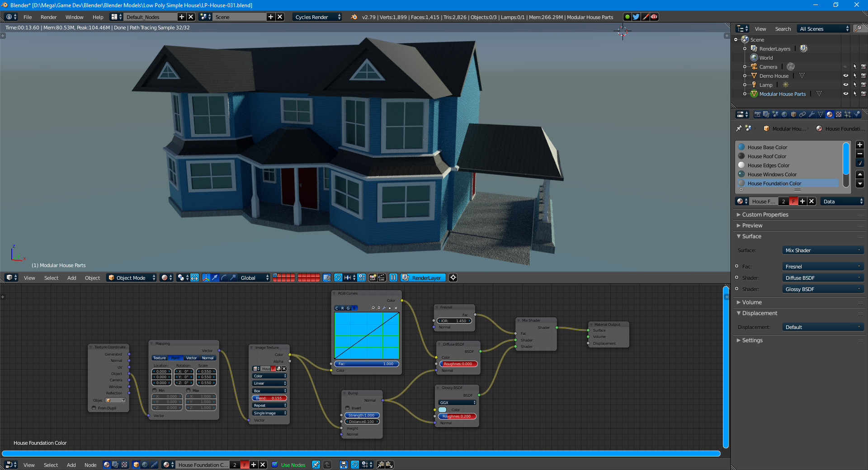Screen dimensions: 868x470
Task: Open the Particles properties tab
Action: click(x=848, y=114)
